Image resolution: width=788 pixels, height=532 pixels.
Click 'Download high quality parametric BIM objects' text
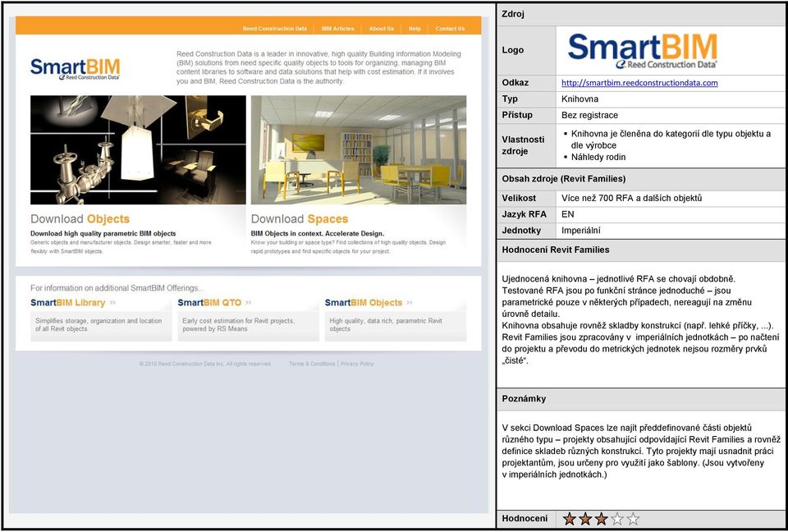pyautogui.click(x=103, y=233)
